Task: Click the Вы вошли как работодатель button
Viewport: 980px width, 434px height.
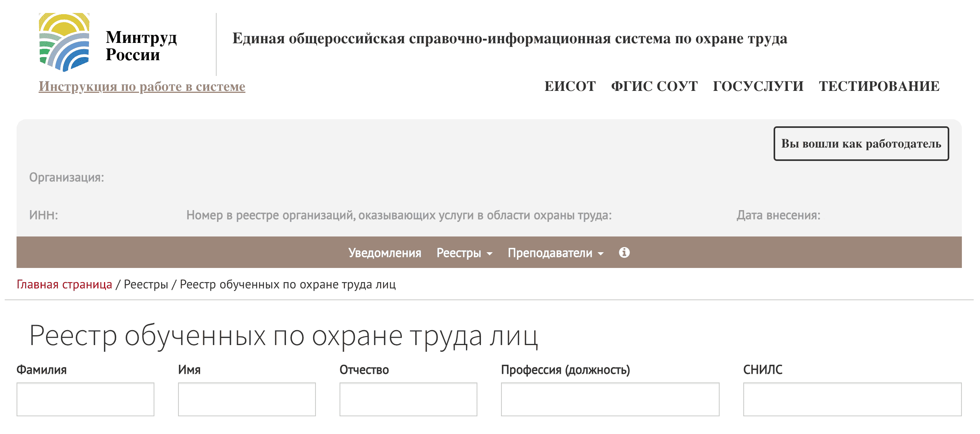Action: point(861,144)
